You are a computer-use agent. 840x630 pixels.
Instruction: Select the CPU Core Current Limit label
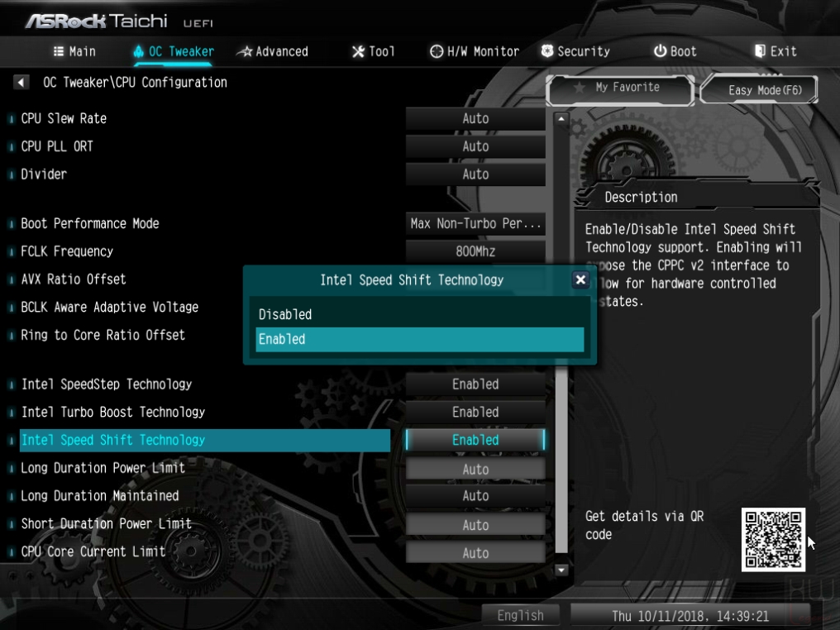pos(93,551)
